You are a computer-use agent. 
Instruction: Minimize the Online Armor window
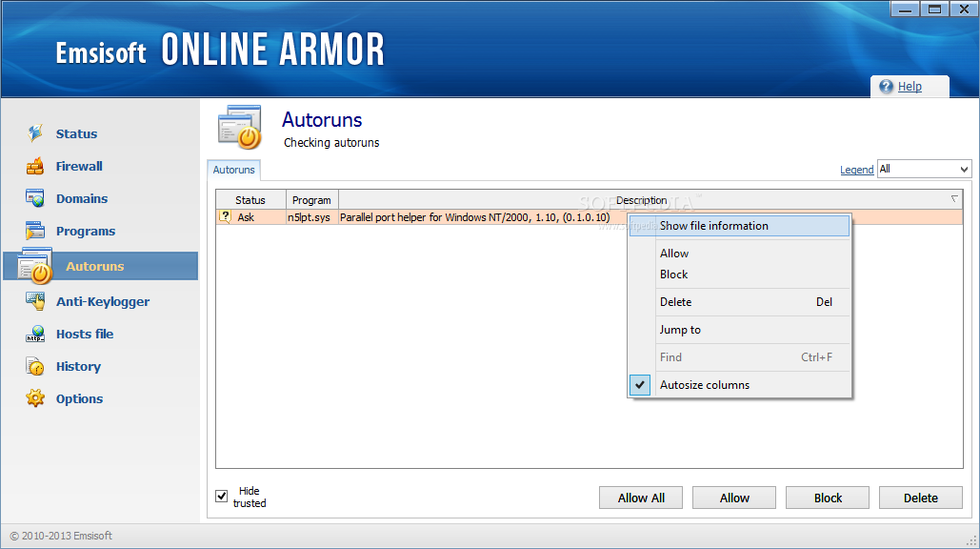[905, 9]
